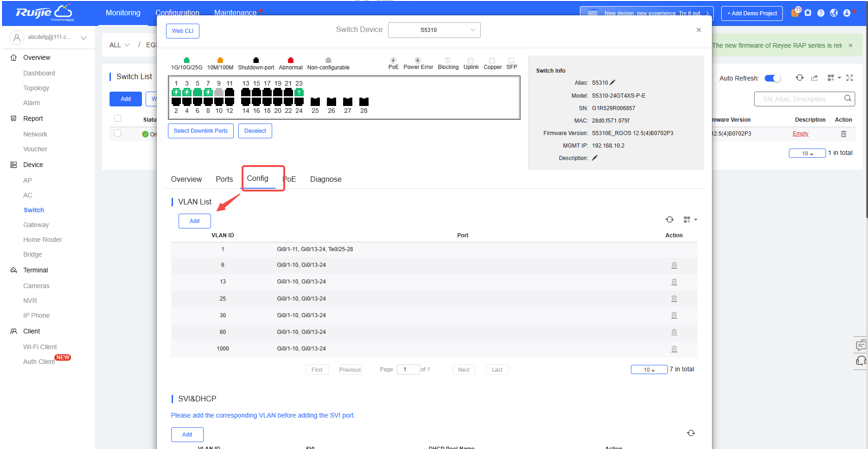
Task: Toggle fullscreen for Switch List
Action: (x=850, y=78)
